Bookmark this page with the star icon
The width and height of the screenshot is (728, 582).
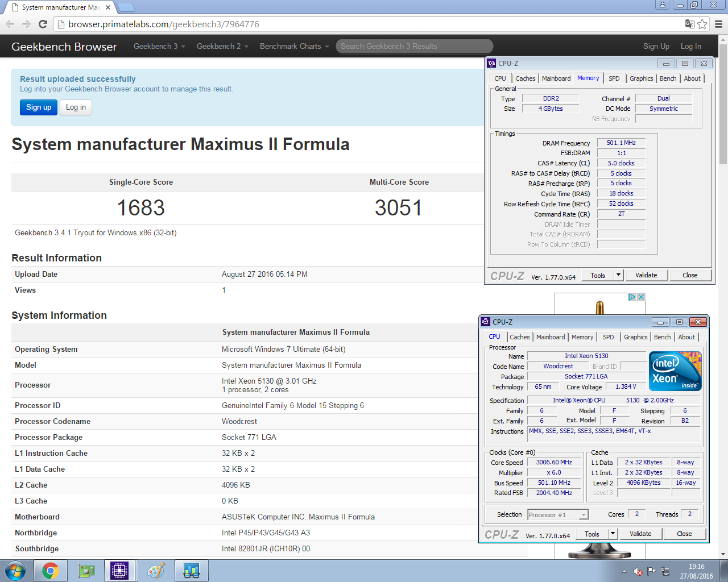pyautogui.click(x=702, y=24)
